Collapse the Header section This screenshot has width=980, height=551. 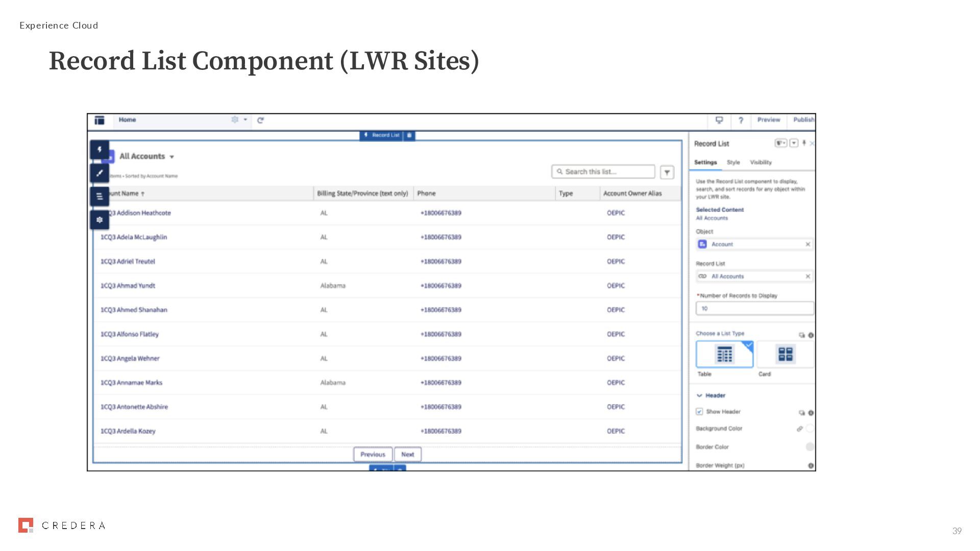[x=699, y=395]
